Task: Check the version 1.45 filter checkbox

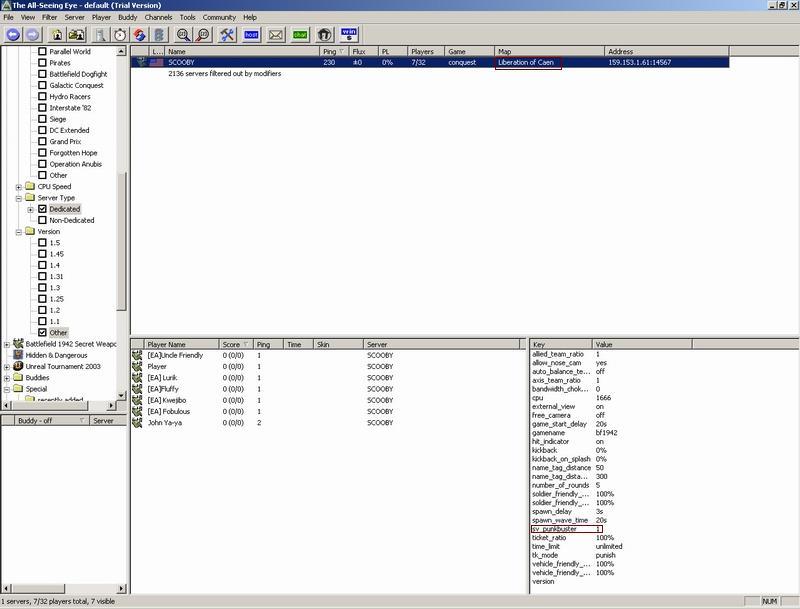Action: (42, 254)
